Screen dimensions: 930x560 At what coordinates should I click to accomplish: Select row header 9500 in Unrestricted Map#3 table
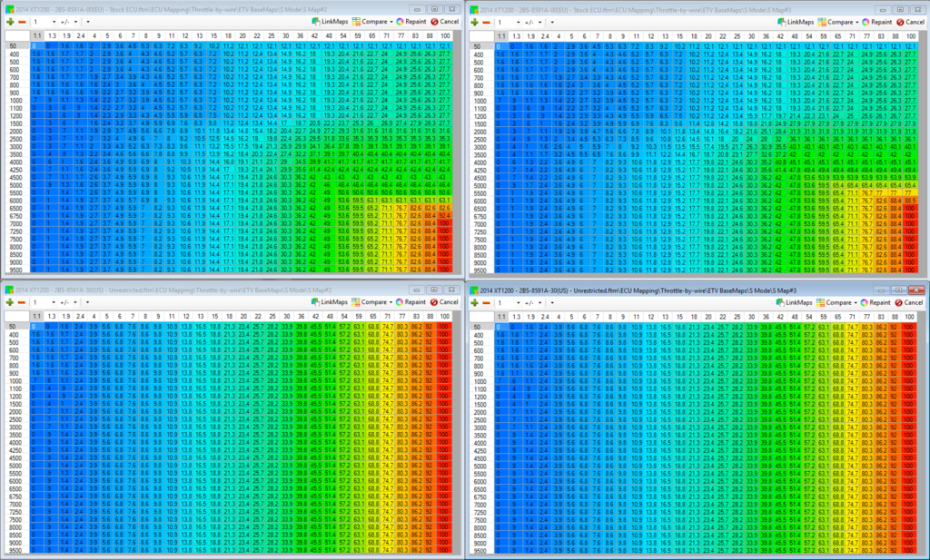point(481,550)
